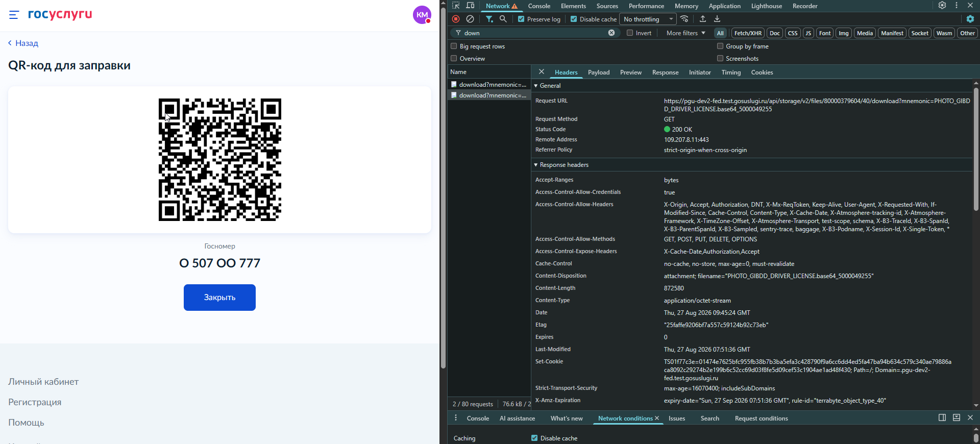Close the Network conditions drawer tab
The height and width of the screenshot is (444, 980).
tap(657, 418)
